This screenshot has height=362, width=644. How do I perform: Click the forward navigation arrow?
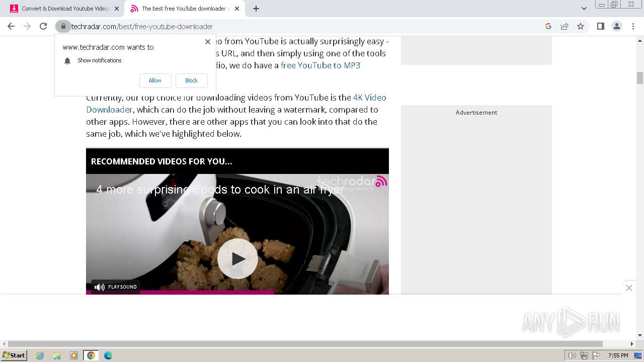tap(27, 26)
